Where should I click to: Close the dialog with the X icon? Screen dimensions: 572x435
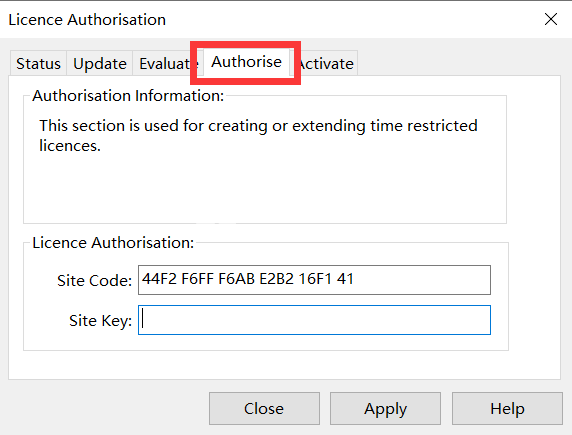(x=551, y=19)
